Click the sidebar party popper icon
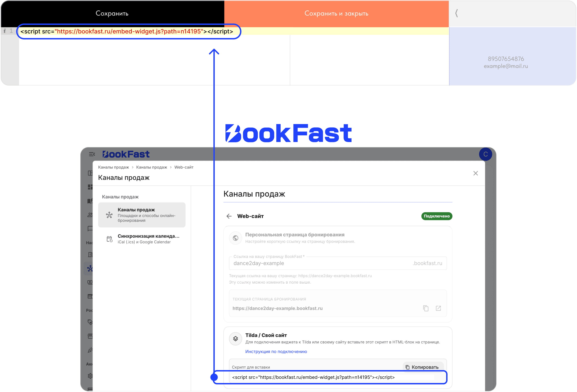Viewport: 577px width, 392px height. coord(90,350)
